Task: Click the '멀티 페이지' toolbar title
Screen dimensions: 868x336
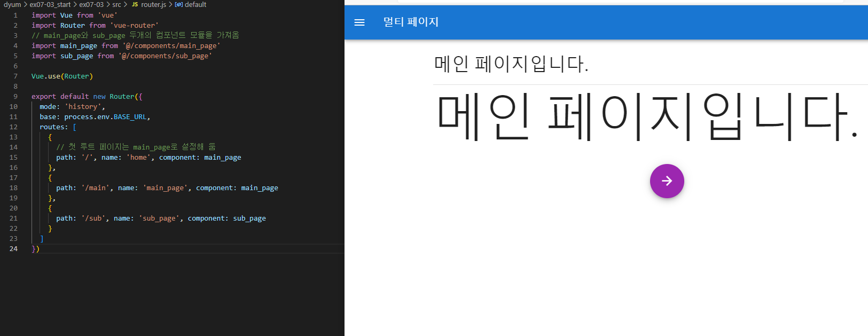Action: tap(411, 22)
